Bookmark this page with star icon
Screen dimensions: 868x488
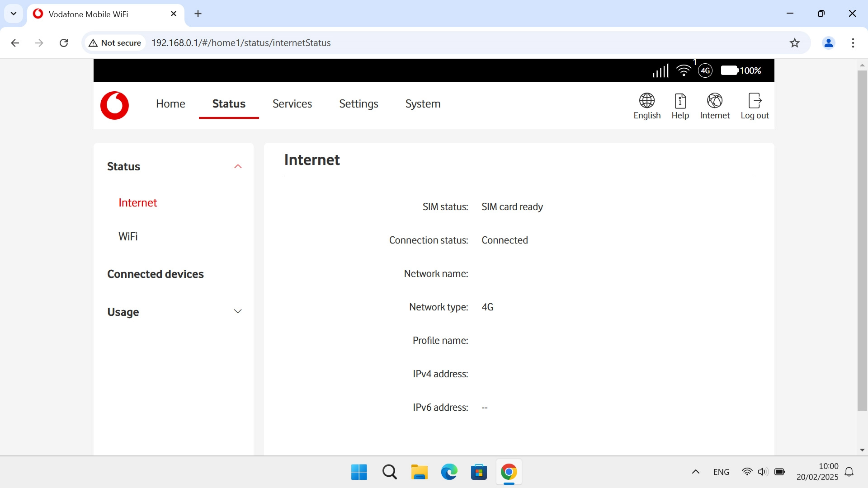click(794, 43)
